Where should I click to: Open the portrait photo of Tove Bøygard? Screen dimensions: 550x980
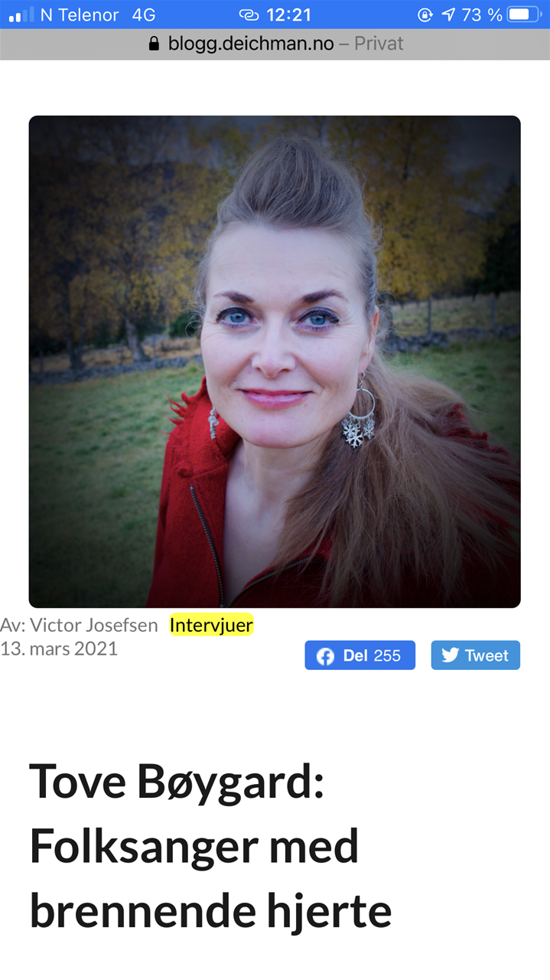click(275, 361)
